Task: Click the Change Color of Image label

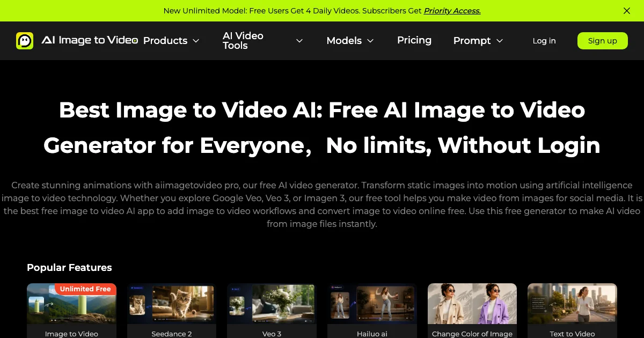Action: click(x=472, y=334)
